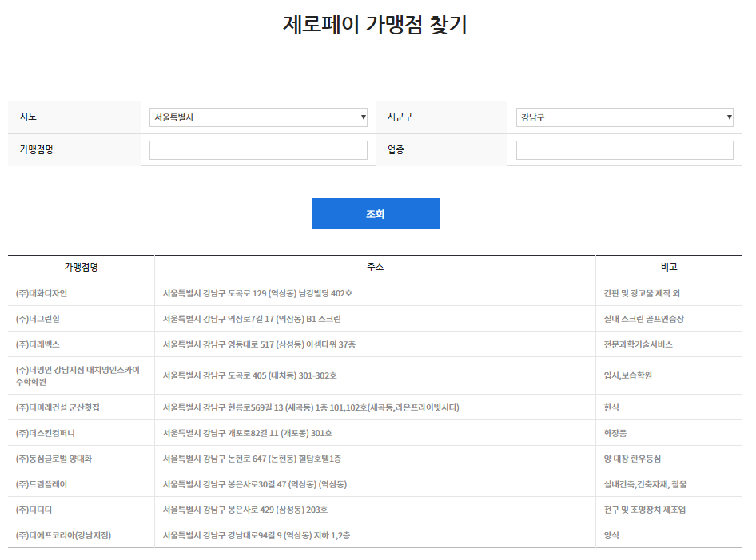Select the remark 전문과학기술서비스

(x=638, y=344)
